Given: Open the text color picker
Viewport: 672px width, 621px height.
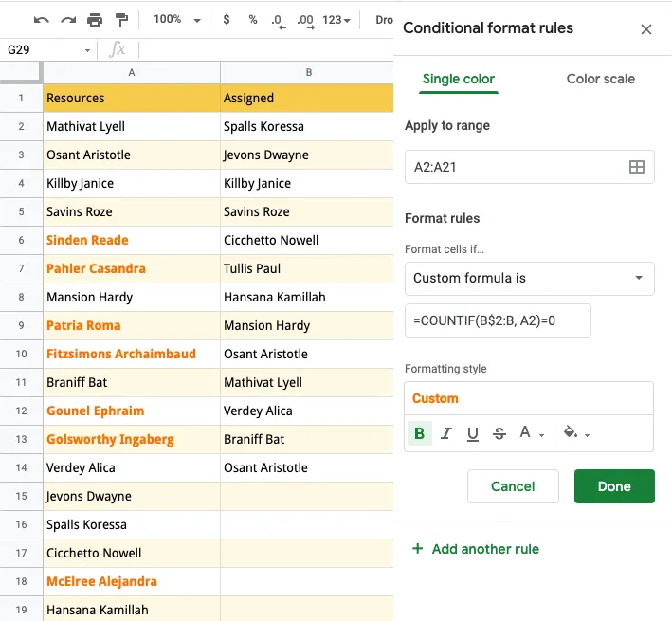Looking at the screenshot, I should [x=532, y=433].
